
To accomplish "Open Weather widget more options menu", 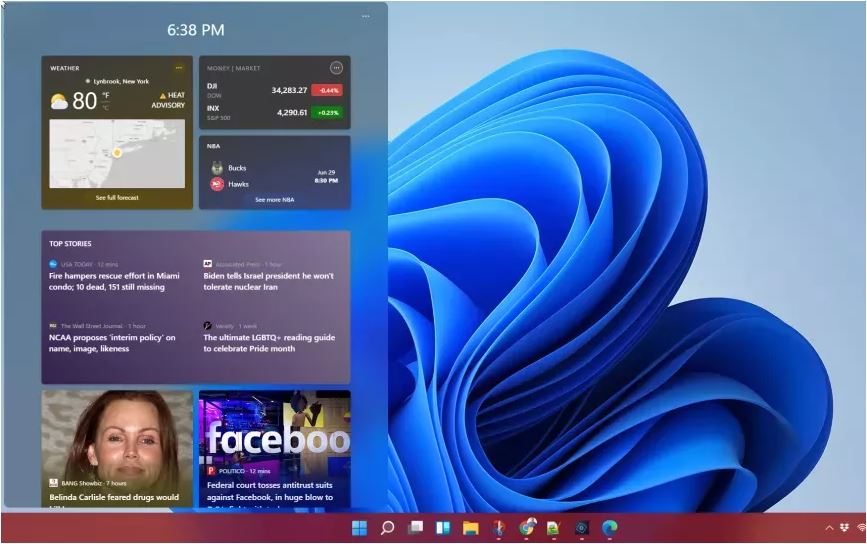I will pos(179,68).
